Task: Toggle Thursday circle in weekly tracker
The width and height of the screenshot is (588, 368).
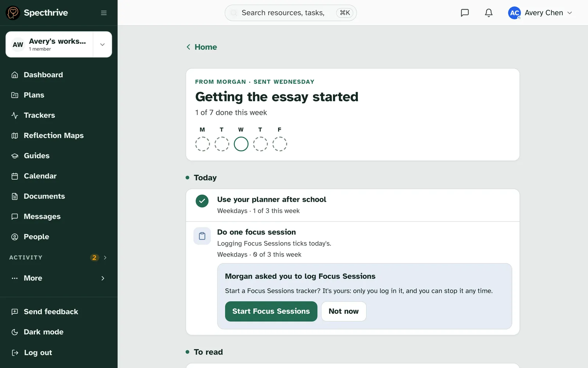Action: click(x=260, y=144)
